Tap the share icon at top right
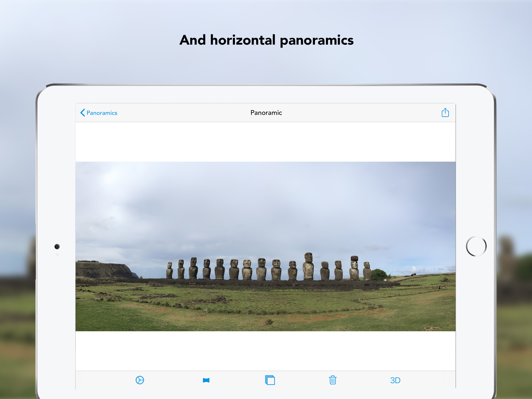The width and height of the screenshot is (532, 399). [445, 113]
